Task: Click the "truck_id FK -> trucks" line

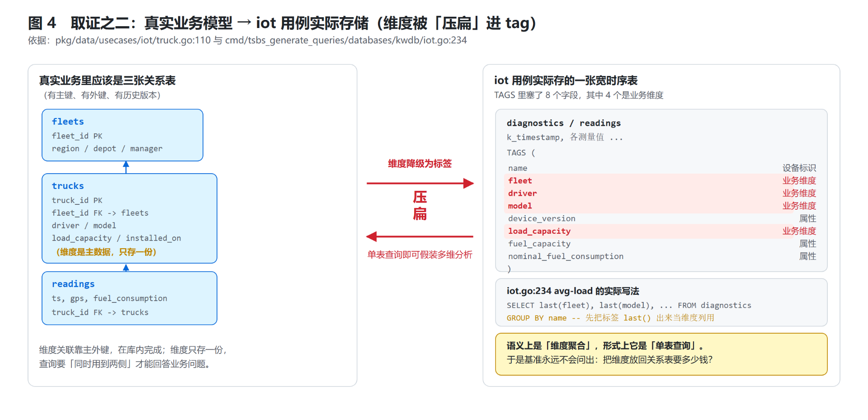Action: point(100,312)
